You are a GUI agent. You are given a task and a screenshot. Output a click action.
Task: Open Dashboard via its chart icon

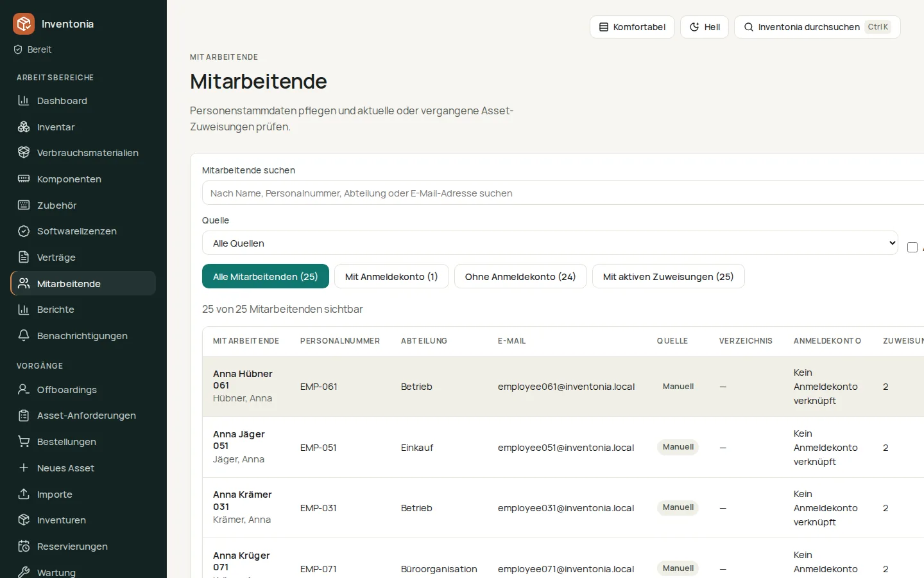tap(24, 100)
